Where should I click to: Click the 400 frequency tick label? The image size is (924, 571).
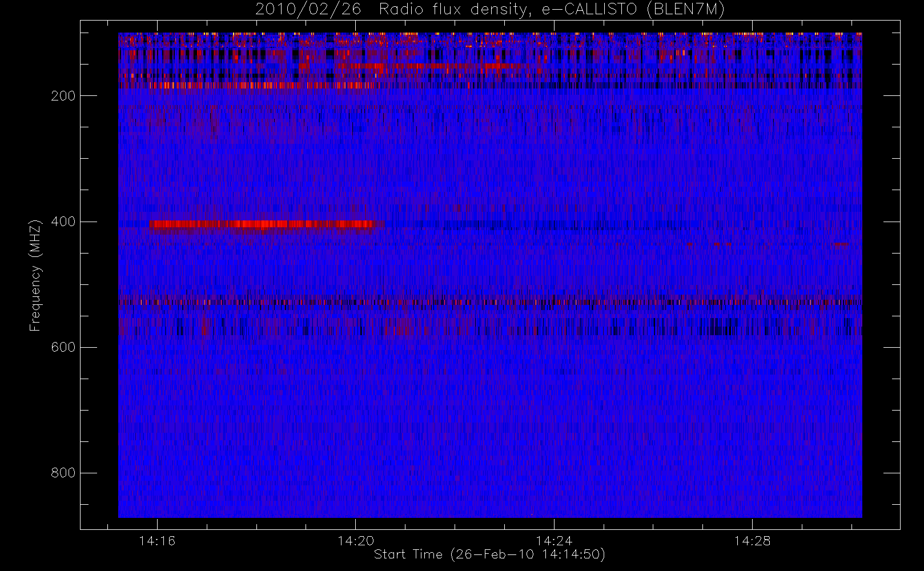(63, 222)
